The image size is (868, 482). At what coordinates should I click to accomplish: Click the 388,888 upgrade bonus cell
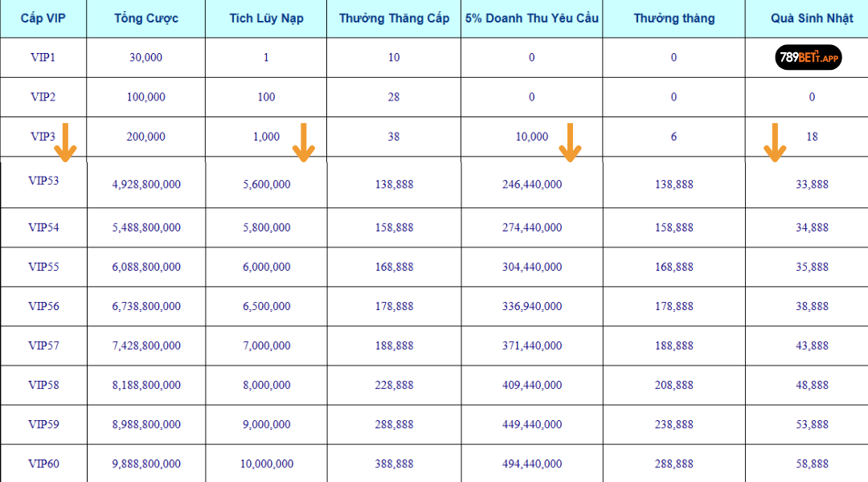pyautogui.click(x=394, y=464)
